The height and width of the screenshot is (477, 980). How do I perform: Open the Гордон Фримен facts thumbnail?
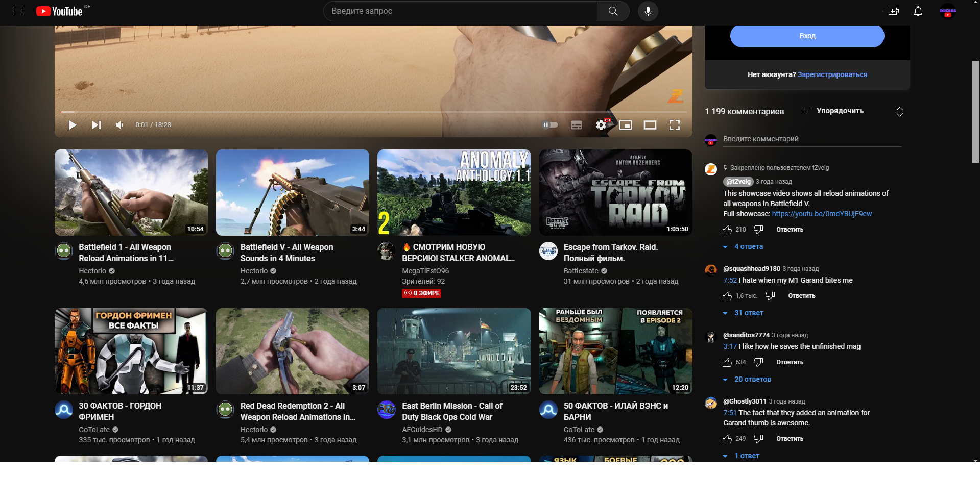(131, 351)
